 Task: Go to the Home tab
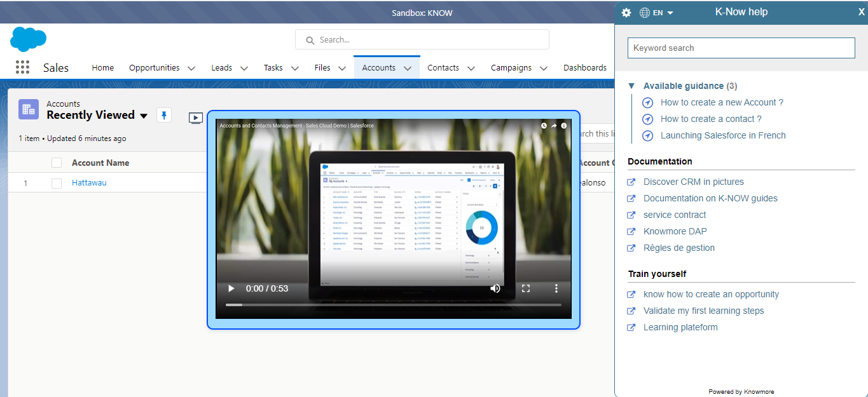tap(102, 67)
